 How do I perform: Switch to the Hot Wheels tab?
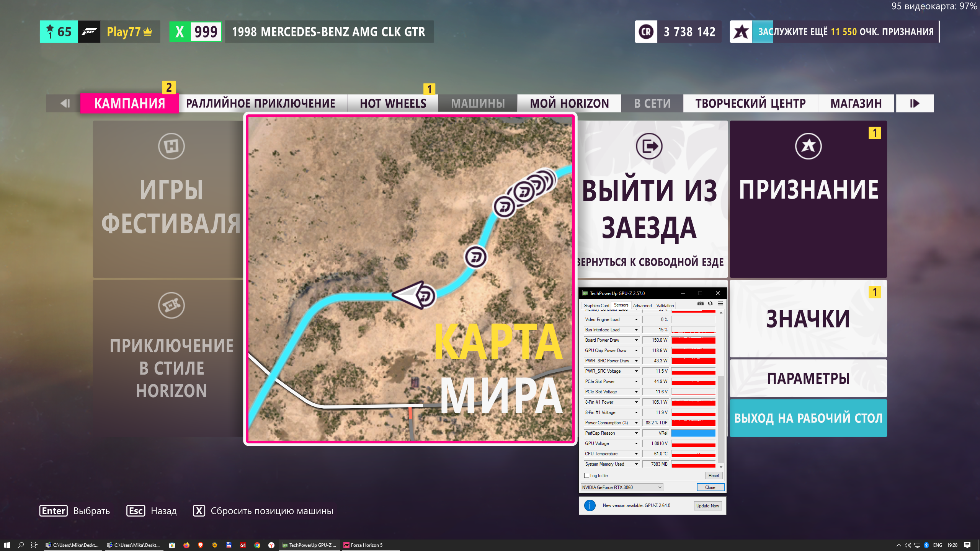[x=393, y=103]
